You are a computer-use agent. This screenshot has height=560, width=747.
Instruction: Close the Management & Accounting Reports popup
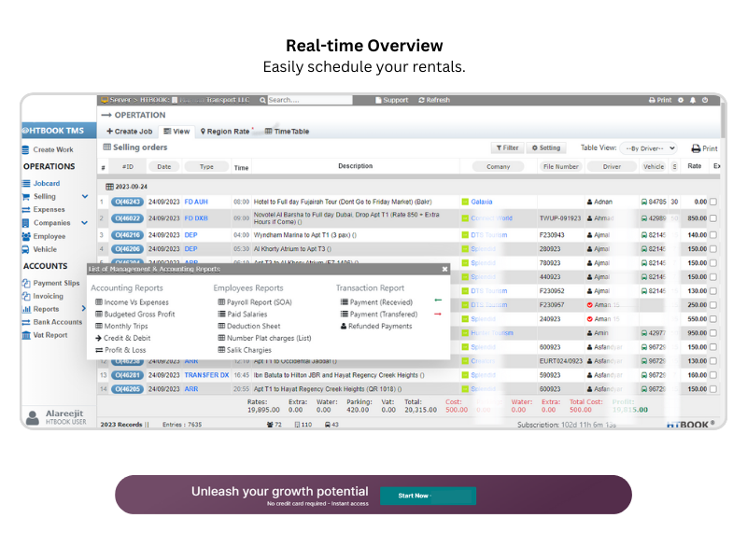pos(444,269)
